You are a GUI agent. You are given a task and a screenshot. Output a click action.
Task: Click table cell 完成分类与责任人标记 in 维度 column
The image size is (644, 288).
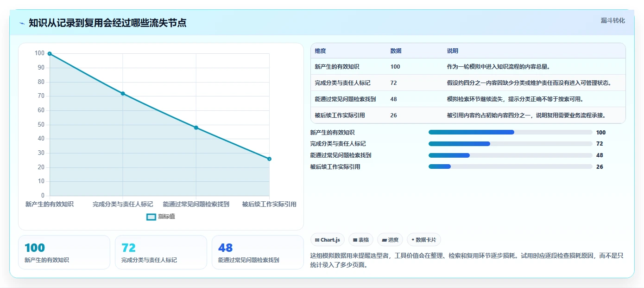tap(342, 83)
